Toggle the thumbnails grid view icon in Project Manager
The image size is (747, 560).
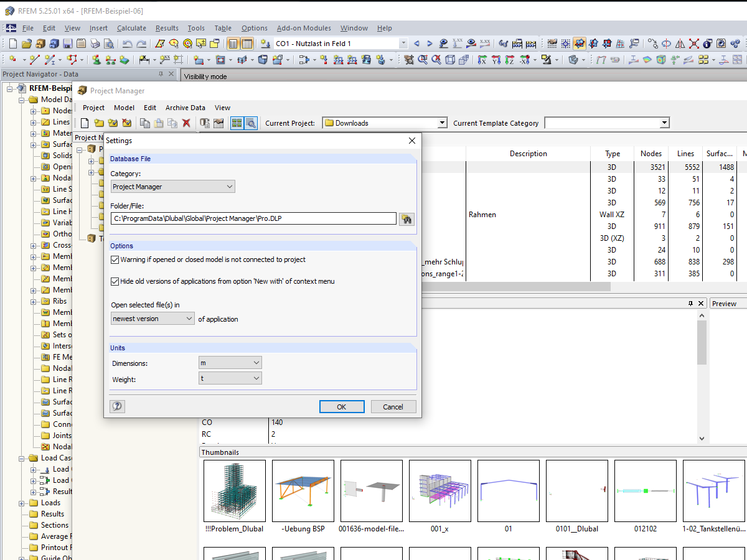tap(237, 123)
